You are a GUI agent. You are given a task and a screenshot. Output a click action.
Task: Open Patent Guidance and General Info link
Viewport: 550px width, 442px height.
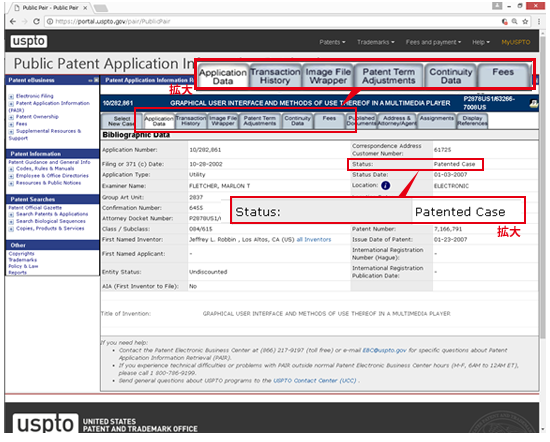click(49, 162)
